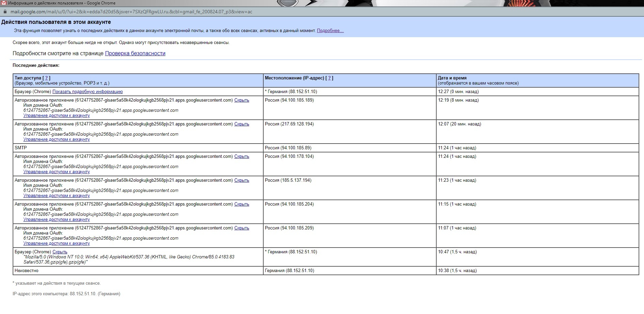Click the help "?" next to Местоположение (IP-адрес)
Image resolution: width=644 pixels, height=314 pixels.
(329, 78)
